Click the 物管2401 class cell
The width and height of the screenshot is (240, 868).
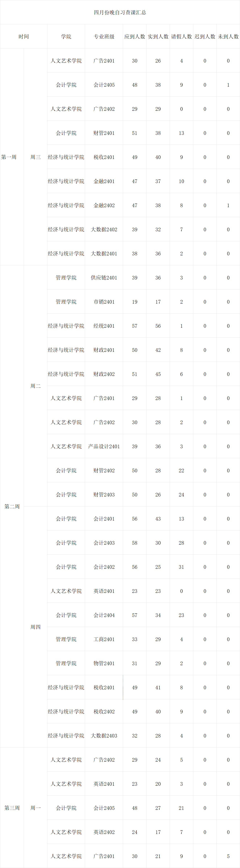(x=104, y=664)
